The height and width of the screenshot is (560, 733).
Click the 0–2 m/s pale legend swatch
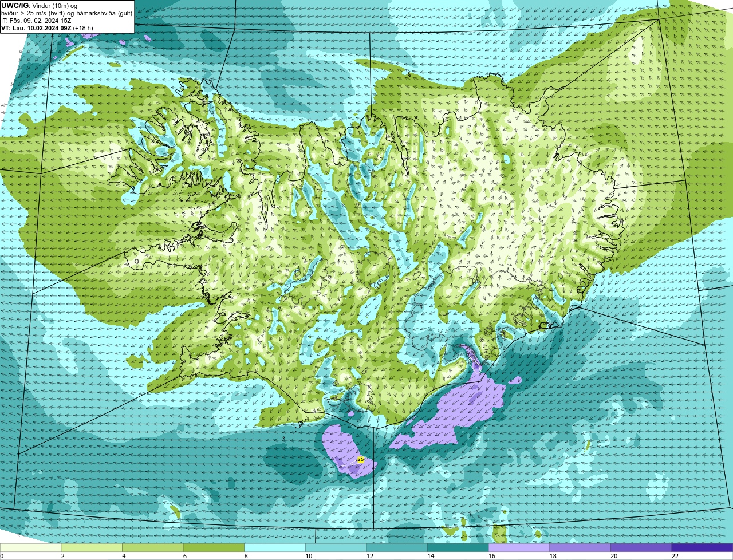(30, 547)
